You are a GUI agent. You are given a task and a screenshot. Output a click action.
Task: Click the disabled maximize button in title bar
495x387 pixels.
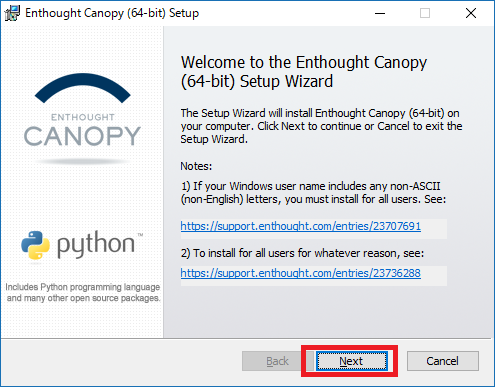tap(425, 13)
